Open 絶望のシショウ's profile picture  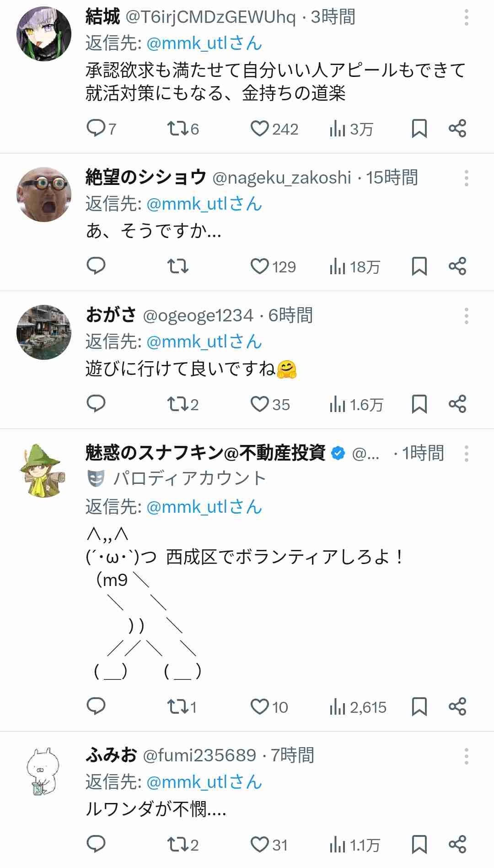pyautogui.click(x=44, y=195)
